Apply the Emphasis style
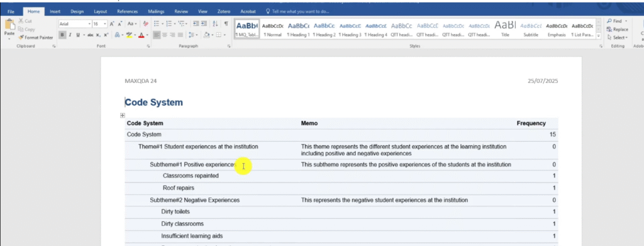The height and width of the screenshot is (246, 644). click(557, 29)
